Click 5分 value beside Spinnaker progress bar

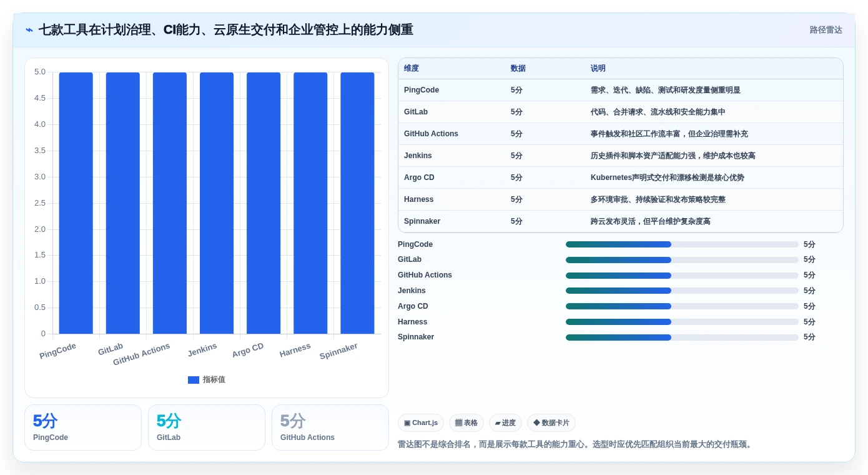point(809,337)
